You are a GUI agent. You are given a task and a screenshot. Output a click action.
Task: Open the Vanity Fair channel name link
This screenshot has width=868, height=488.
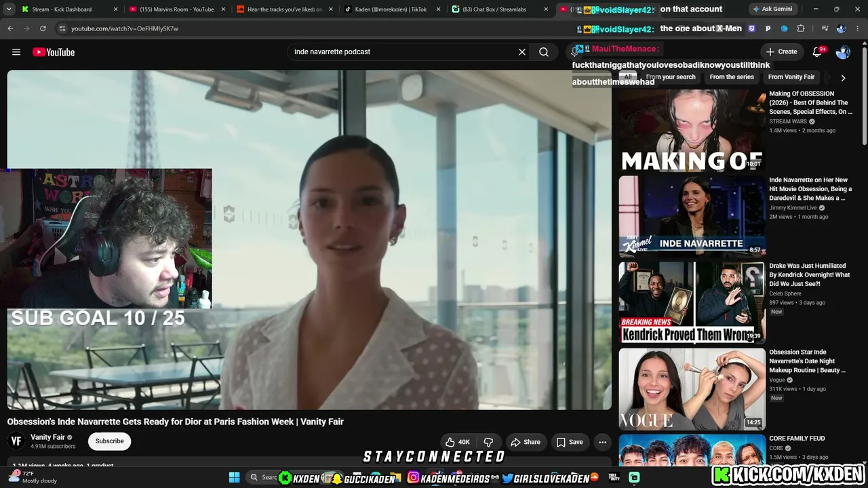point(47,437)
